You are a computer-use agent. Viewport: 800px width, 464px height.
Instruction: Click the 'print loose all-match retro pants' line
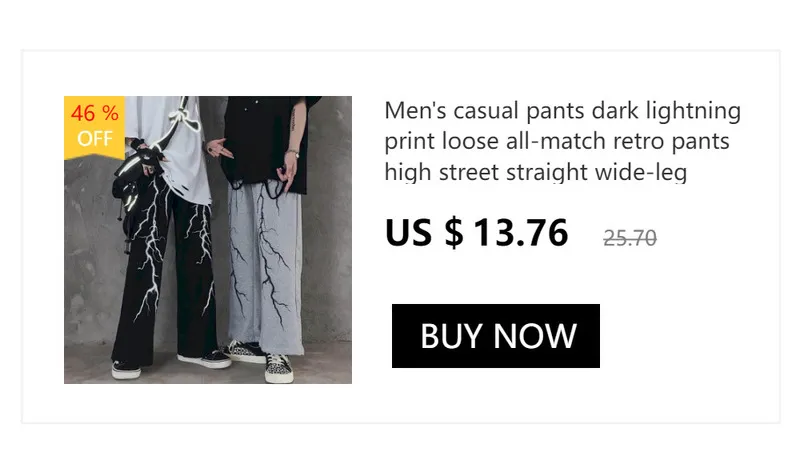pos(557,141)
